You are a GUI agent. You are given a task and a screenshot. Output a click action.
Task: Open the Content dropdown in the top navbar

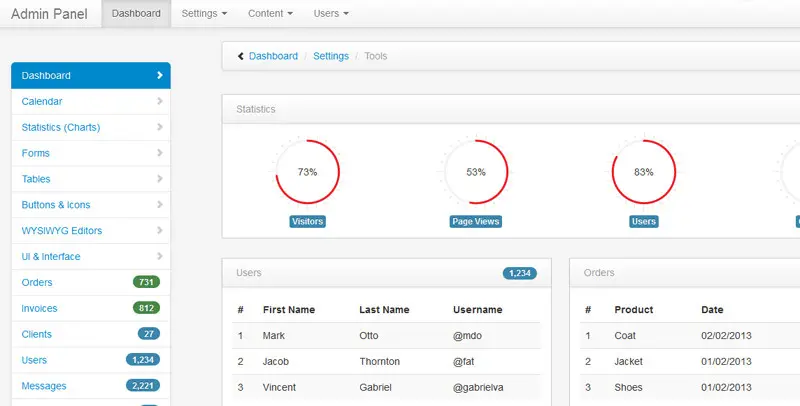(270, 14)
